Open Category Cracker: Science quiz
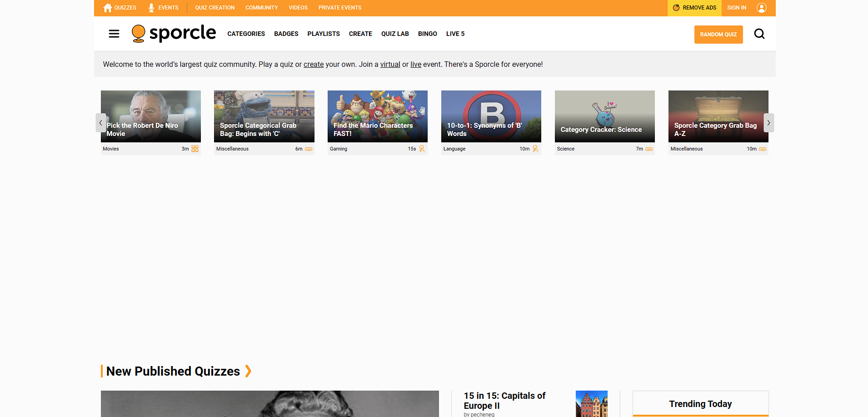The width and height of the screenshot is (868, 417). pyautogui.click(x=605, y=116)
